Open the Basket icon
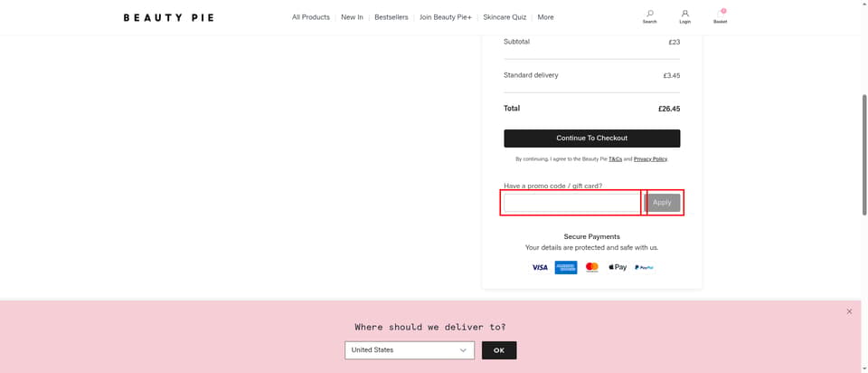868x373 pixels. pyautogui.click(x=721, y=16)
